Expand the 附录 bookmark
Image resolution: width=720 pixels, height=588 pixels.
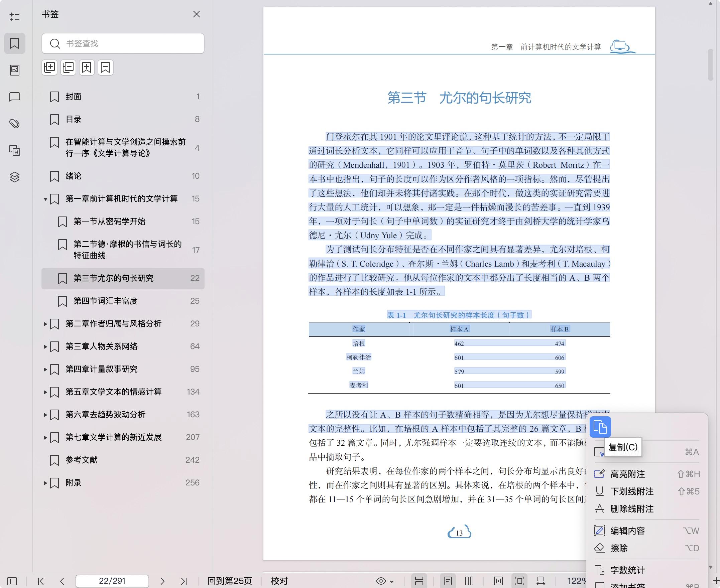pyautogui.click(x=45, y=483)
